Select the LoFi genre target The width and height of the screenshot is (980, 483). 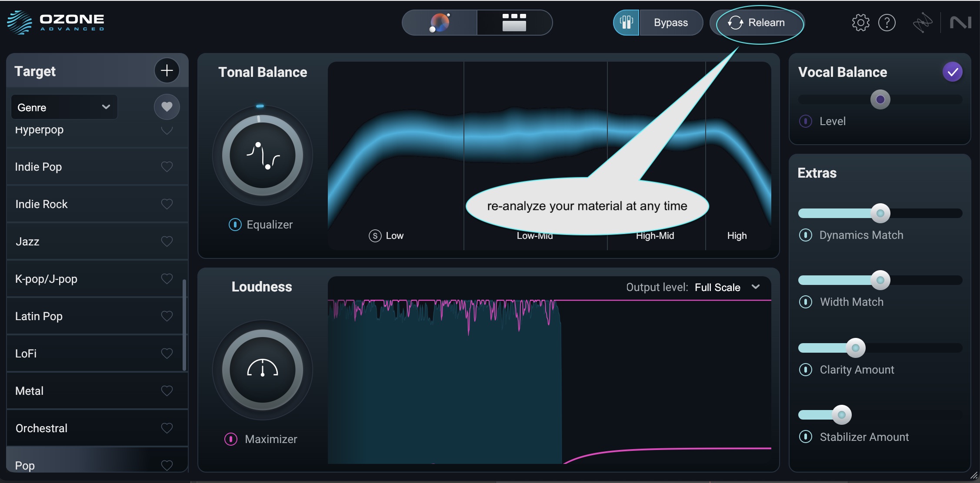97,354
